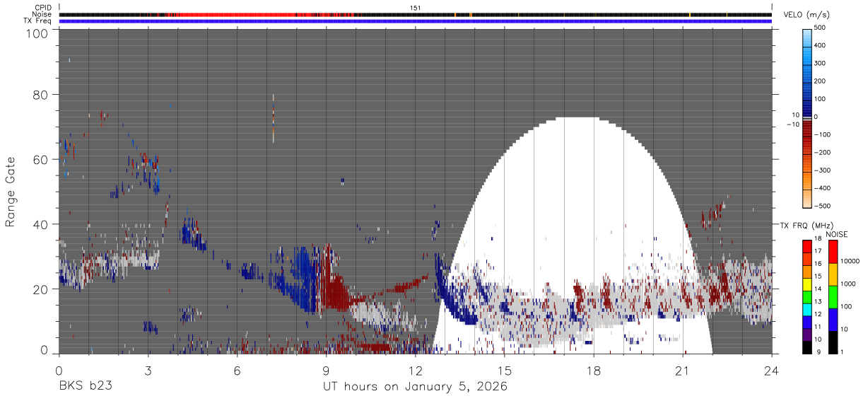Click the TX frequency color legend bar
Viewport: 868px width, 401px height.
[807, 297]
